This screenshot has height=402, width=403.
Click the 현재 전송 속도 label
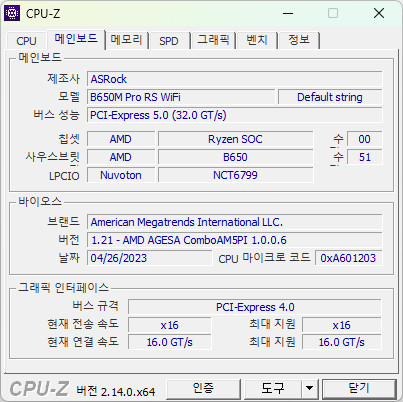83,324
